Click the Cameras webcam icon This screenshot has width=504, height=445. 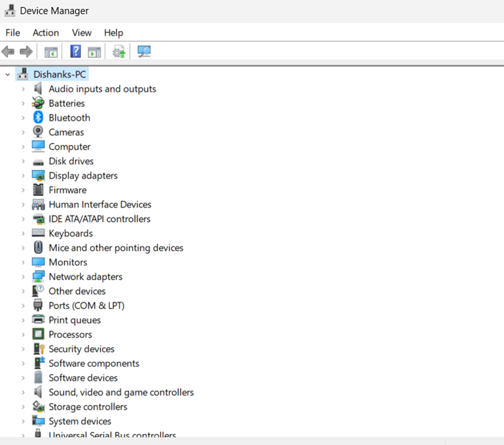[x=38, y=131]
